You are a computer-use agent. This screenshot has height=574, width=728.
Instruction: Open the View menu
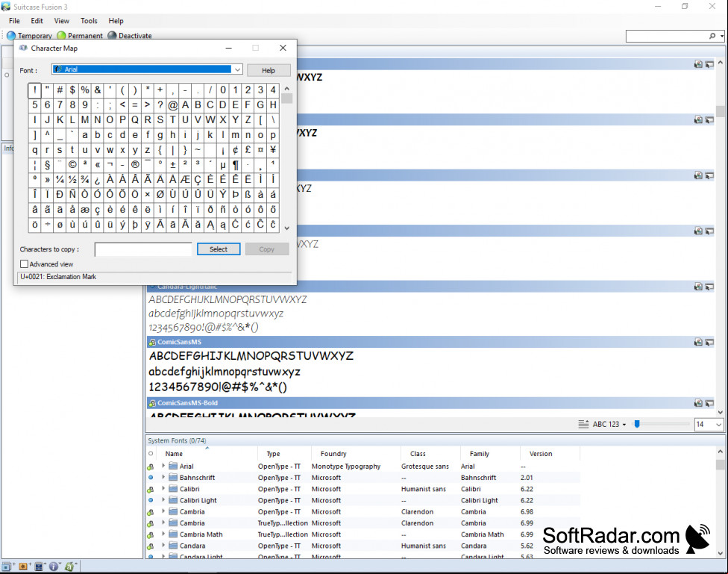click(62, 21)
